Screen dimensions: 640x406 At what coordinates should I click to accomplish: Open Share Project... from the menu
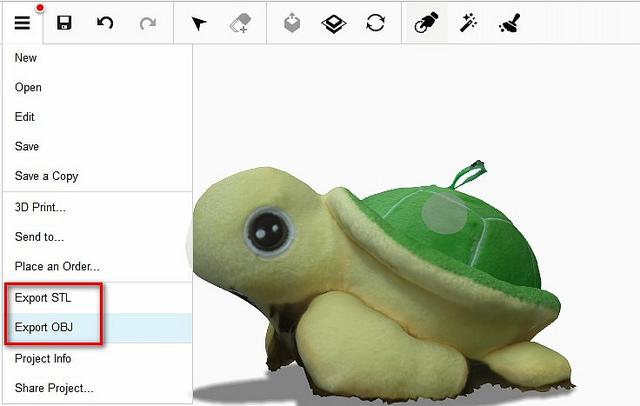[x=54, y=387]
